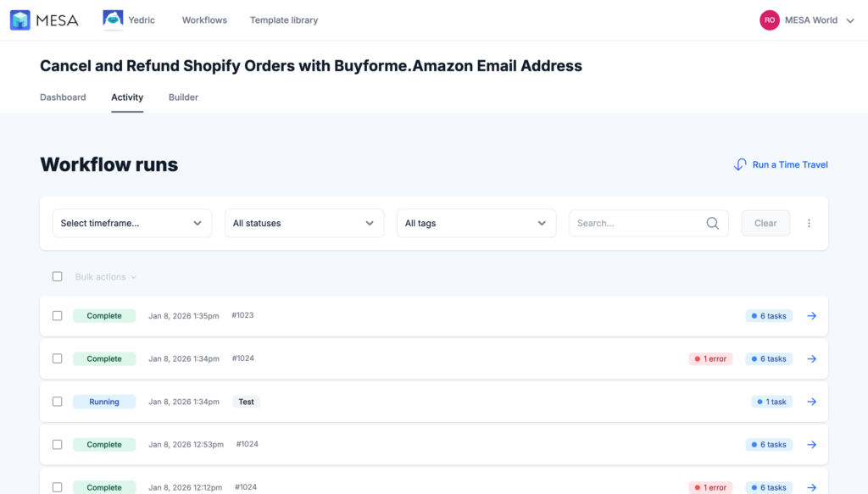The height and width of the screenshot is (494, 868).
Task: Click the Clear filters button
Action: pyautogui.click(x=765, y=223)
